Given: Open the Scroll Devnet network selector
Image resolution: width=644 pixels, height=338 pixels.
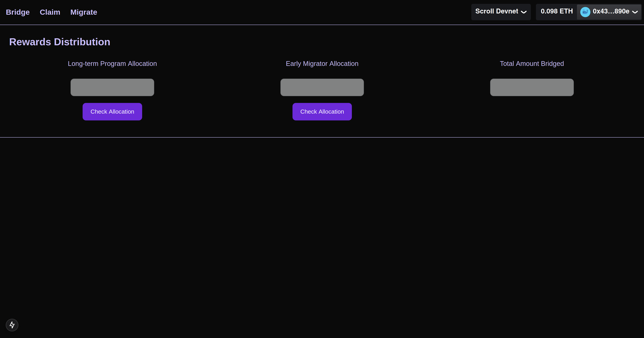Looking at the screenshot, I should coord(500,12).
